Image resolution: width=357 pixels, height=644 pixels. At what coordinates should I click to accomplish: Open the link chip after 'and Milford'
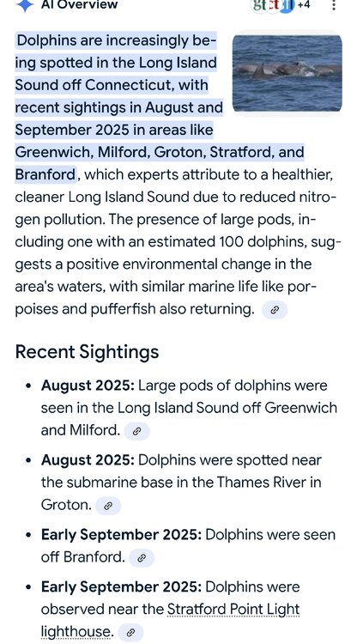click(x=137, y=431)
